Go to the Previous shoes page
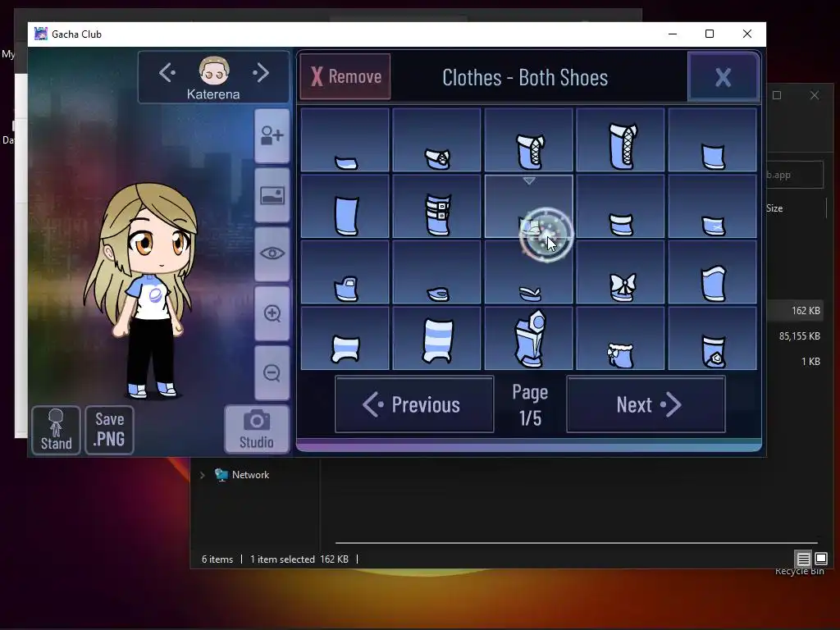This screenshot has height=630, width=840. tap(414, 404)
